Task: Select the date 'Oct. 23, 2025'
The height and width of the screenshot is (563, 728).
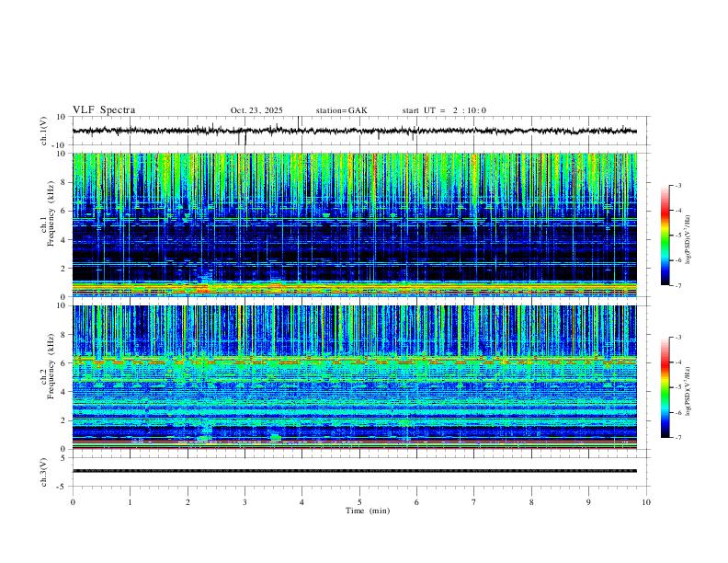Action: (x=256, y=110)
